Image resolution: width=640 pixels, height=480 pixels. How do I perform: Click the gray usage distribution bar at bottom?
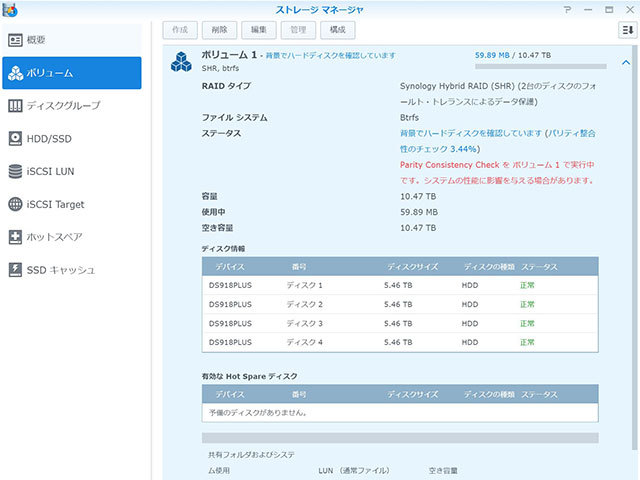coord(400,438)
